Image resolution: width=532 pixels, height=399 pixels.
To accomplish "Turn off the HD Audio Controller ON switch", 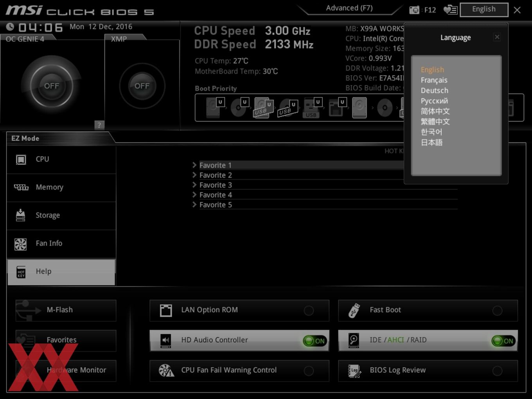I will 315,341.
